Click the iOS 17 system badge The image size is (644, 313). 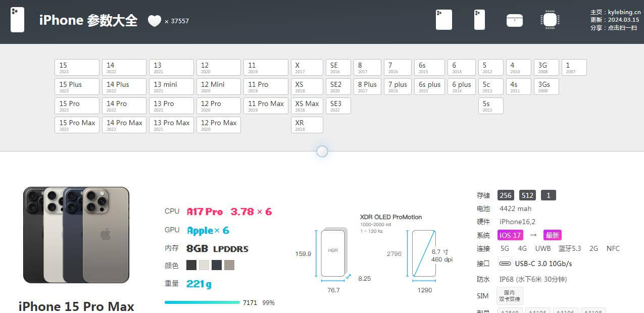pos(510,235)
